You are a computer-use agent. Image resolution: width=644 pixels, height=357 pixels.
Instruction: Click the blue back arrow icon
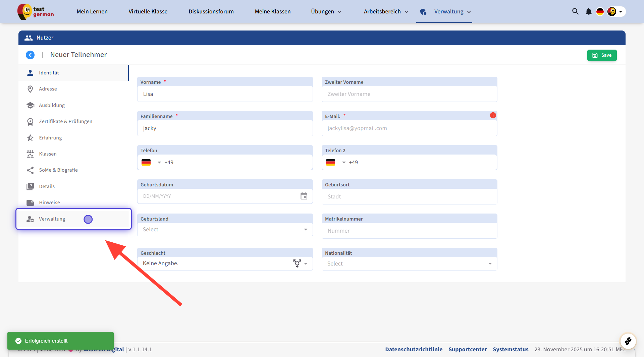pyautogui.click(x=30, y=55)
